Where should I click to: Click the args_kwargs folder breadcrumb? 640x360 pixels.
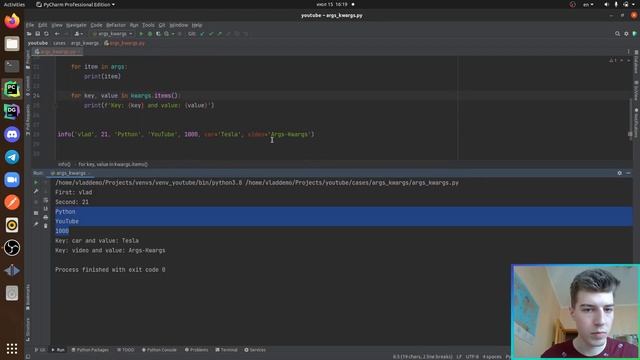[85, 43]
